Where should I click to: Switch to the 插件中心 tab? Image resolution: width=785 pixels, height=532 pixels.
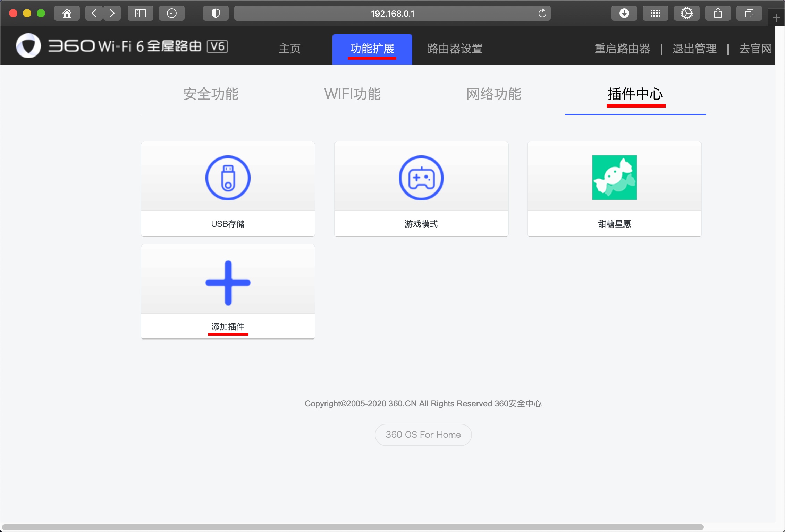(636, 94)
